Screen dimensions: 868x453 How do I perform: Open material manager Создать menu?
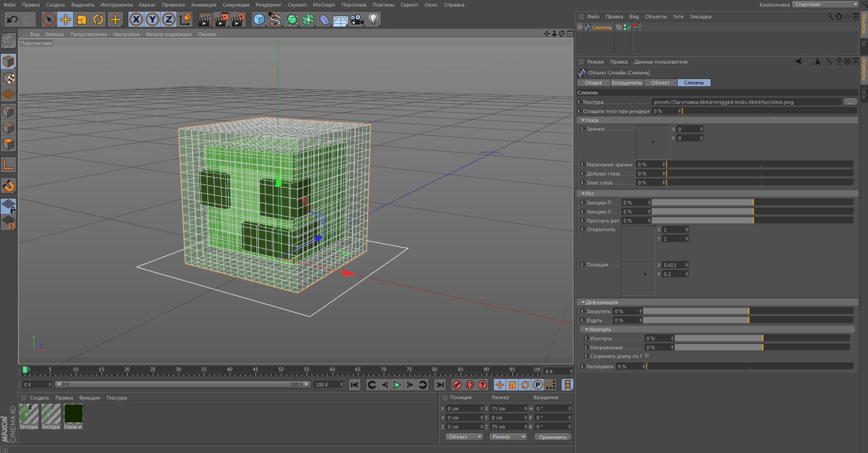tap(40, 398)
